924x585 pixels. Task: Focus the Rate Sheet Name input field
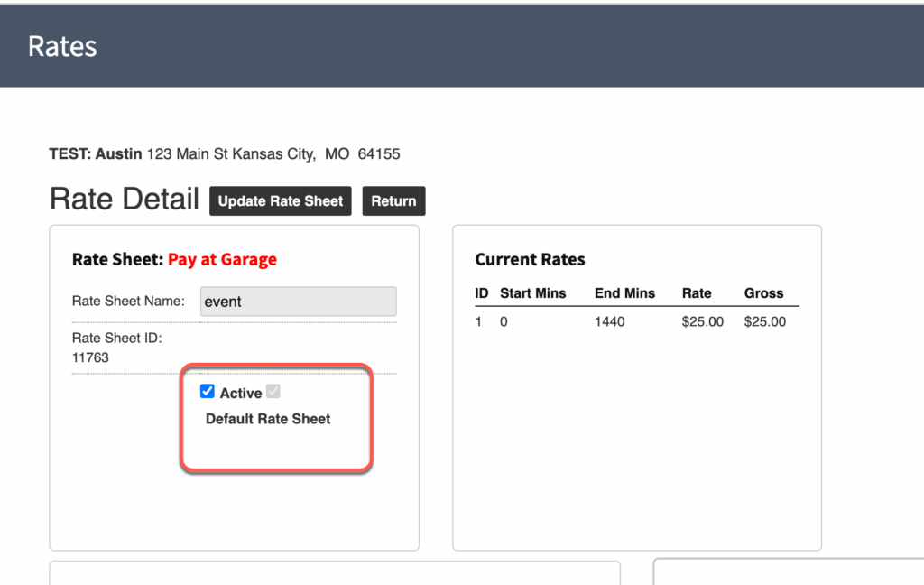298,302
